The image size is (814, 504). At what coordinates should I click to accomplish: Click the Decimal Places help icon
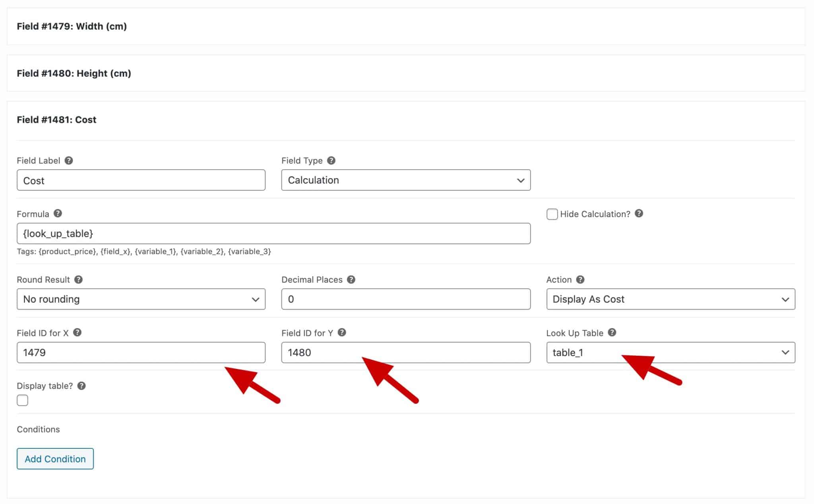tap(351, 279)
